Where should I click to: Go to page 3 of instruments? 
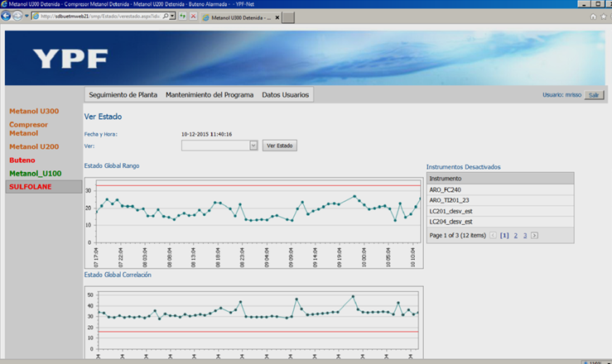click(525, 236)
